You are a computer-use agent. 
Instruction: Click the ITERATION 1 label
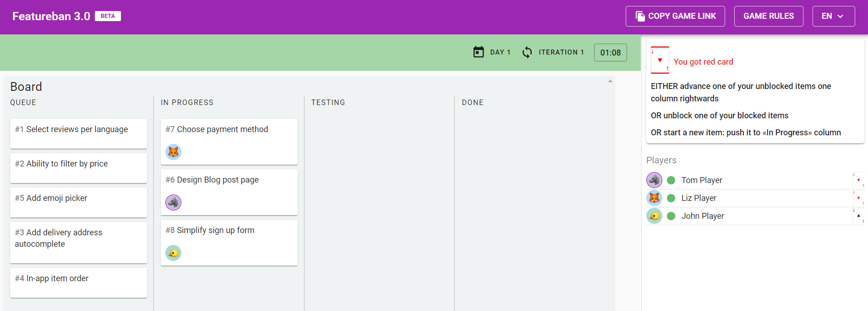tap(561, 52)
